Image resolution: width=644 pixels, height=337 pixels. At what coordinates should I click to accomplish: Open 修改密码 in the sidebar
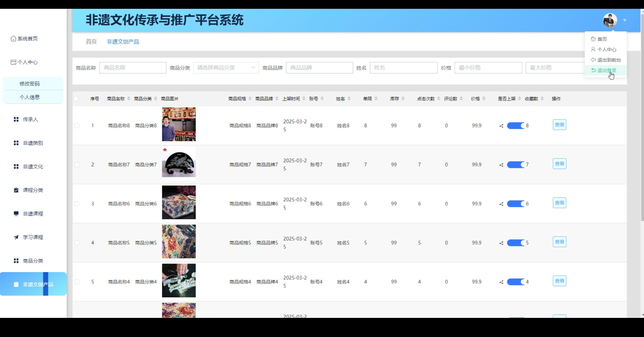tap(30, 84)
